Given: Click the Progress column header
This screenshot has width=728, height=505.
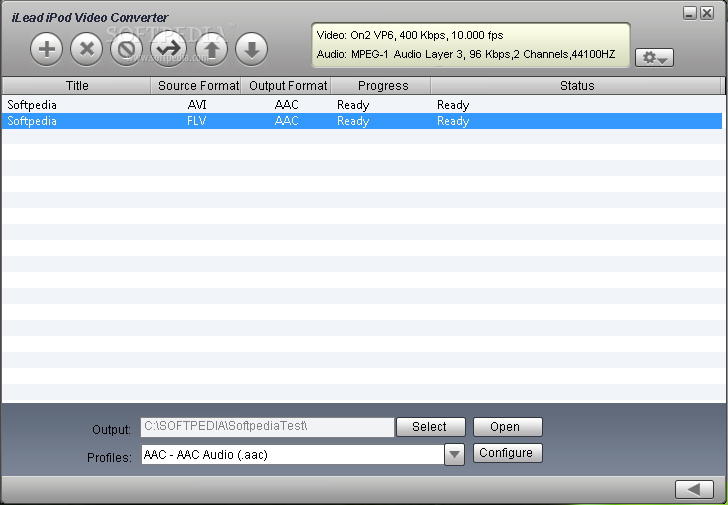Looking at the screenshot, I should point(381,86).
